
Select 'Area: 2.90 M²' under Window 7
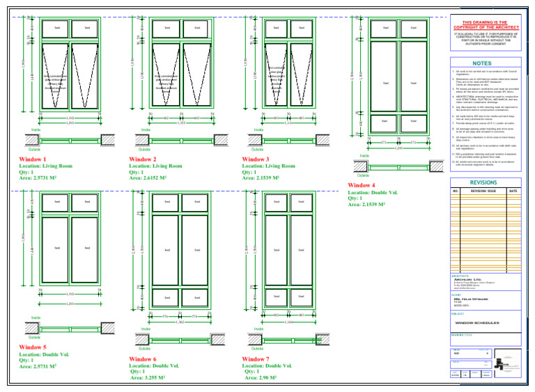click(261, 377)
